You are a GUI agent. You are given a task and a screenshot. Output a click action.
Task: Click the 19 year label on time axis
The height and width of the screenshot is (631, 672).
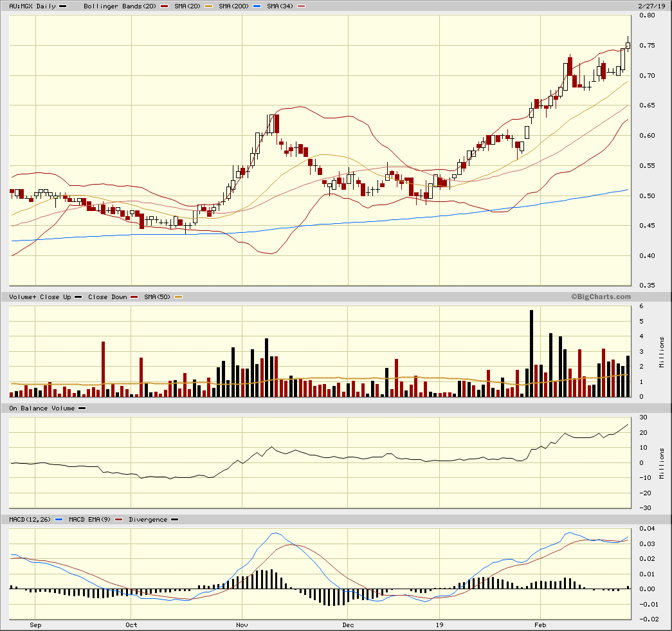(x=439, y=625)
